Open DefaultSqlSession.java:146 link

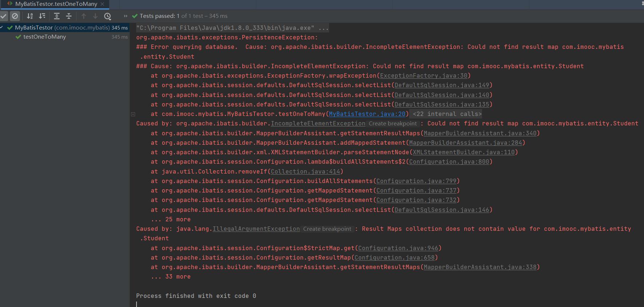click(442, 210)
